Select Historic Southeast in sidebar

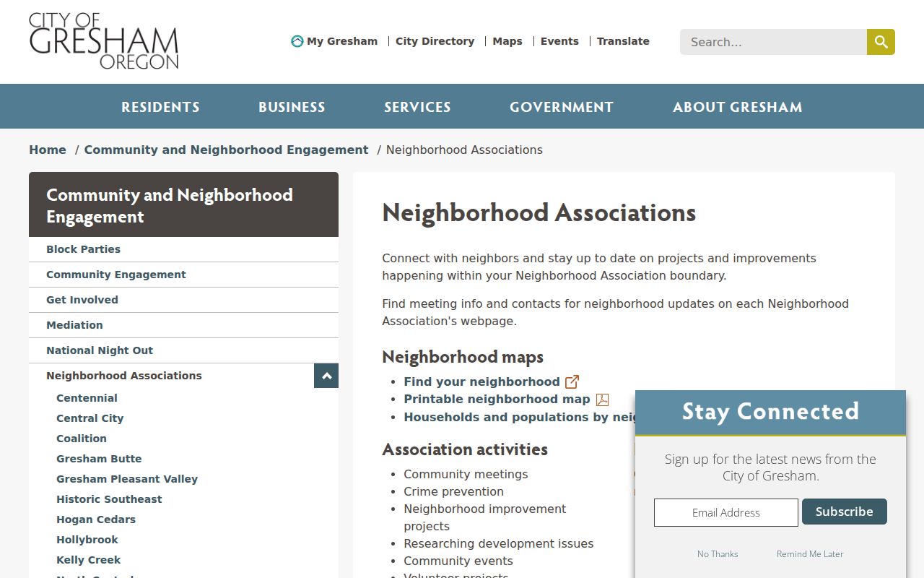(x=109, y=499)
